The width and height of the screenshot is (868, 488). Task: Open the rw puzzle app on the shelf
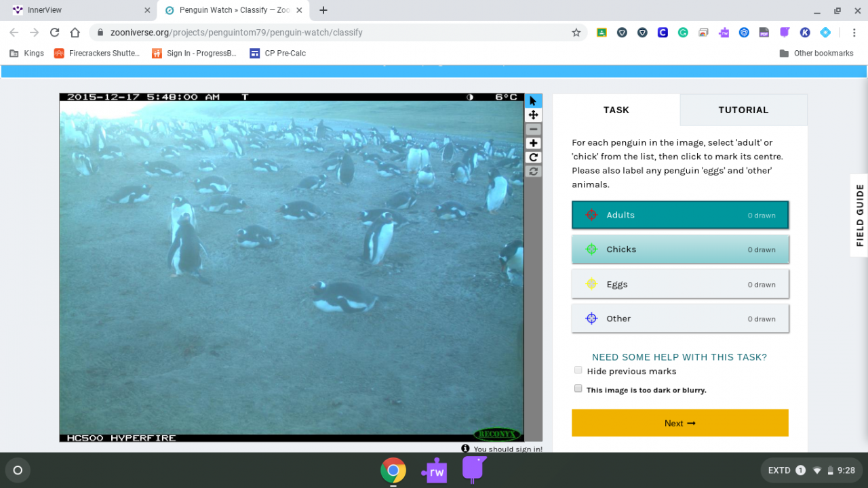pyautogui.click(x=434, y=470)
